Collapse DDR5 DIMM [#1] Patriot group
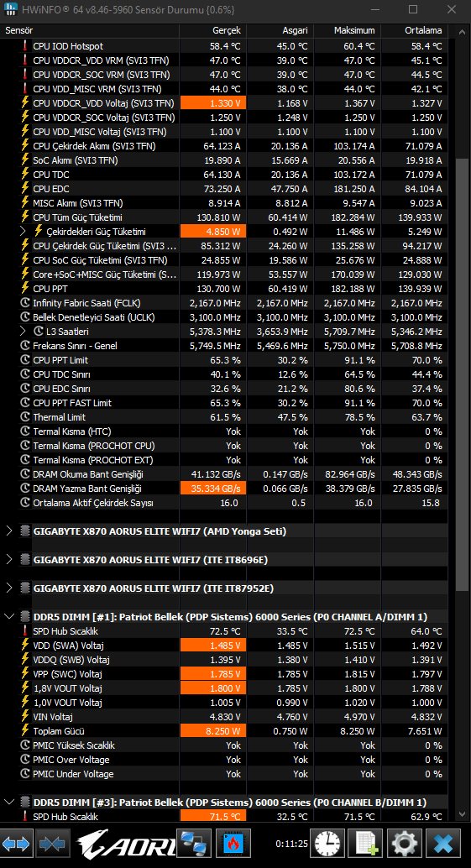This screenshot has width=471, height=868. point(9,616)
